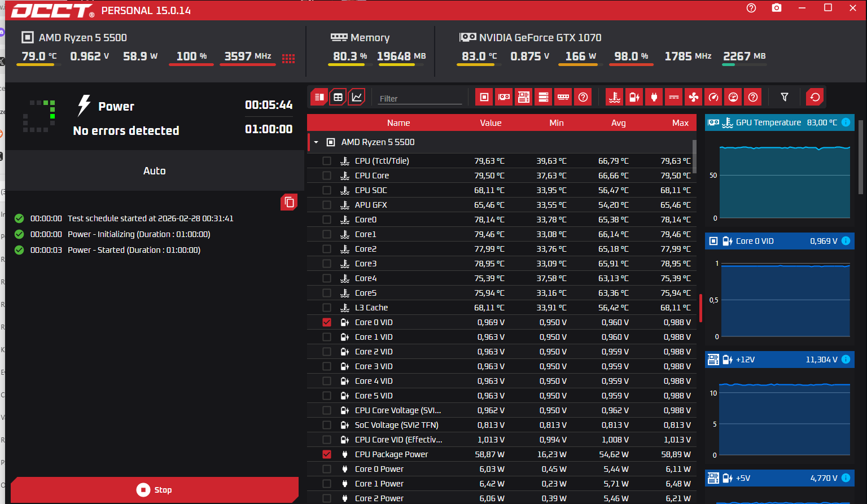Tick the Core 1 VID checkbox
Image resolution: width=867 pixels, height=504 pixels.
[327, 337]
